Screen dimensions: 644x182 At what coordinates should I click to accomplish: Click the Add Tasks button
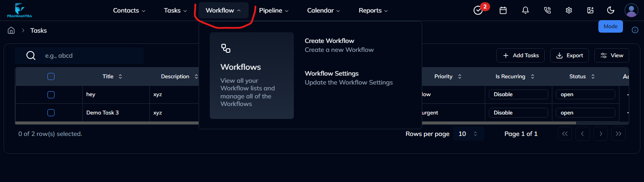[x=521, y=55]
